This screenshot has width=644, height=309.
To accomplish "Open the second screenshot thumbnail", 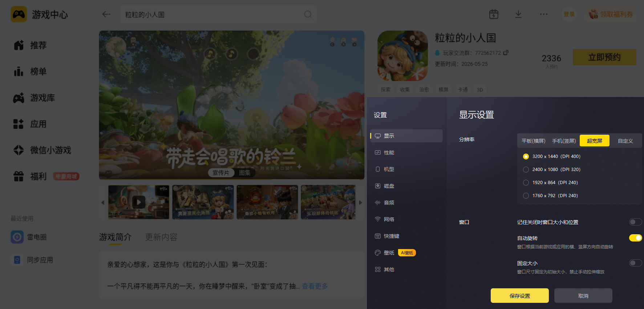I will pos(203,202).
